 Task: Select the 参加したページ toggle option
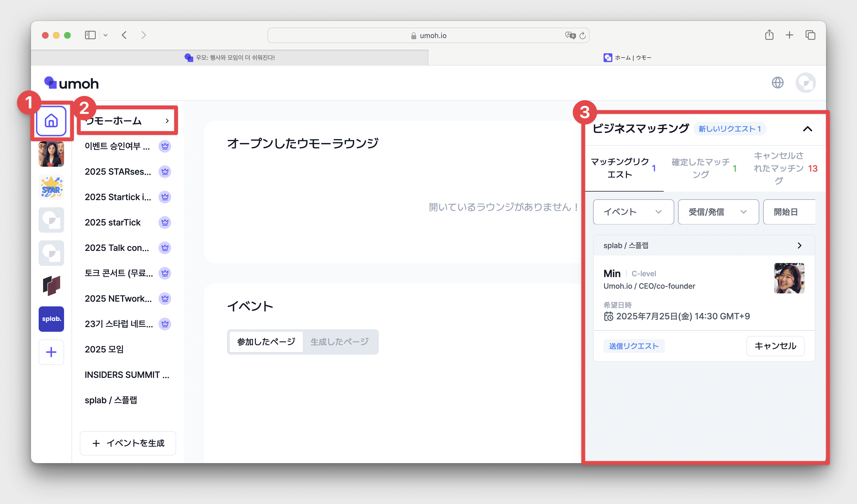coord(266,342)
